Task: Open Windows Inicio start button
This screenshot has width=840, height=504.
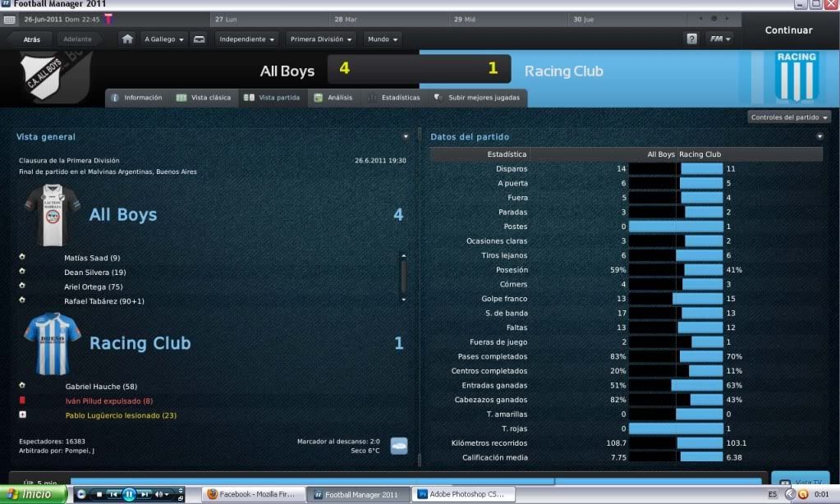Action: click(33, 494)
